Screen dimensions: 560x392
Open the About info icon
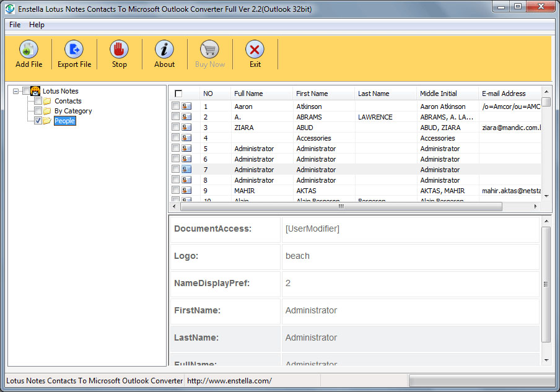(x=164, y=50)
